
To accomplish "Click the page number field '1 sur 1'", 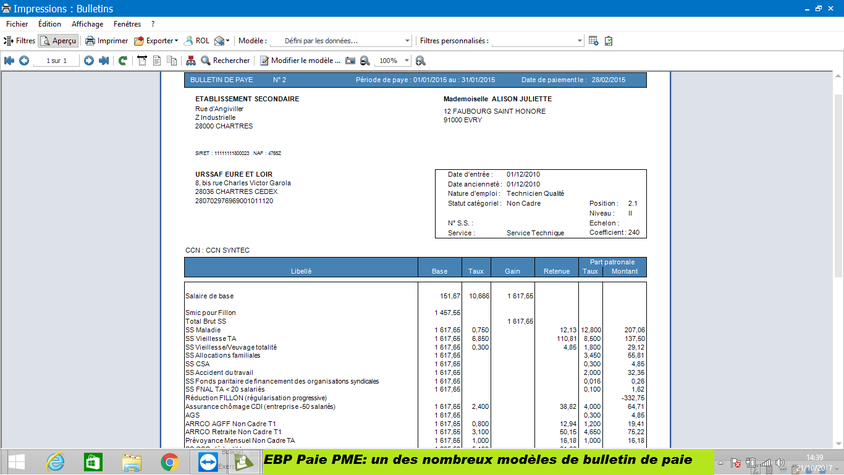I will [57, 61].
